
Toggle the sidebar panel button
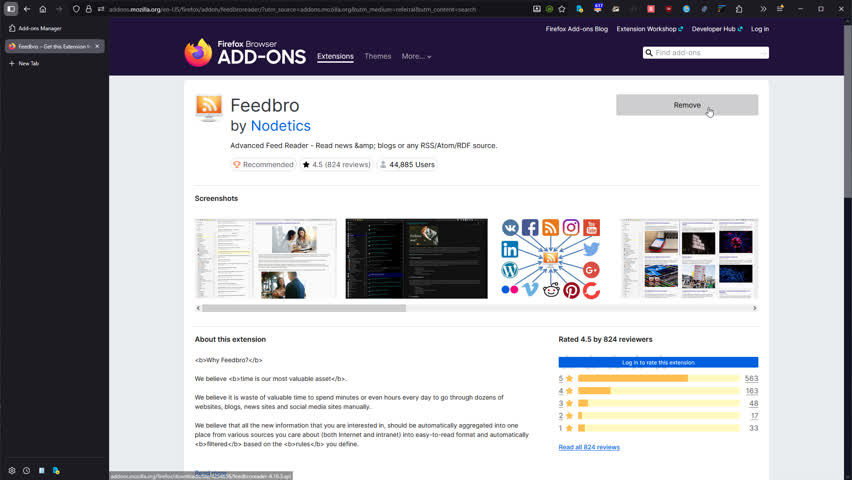[x=11, y=9]
